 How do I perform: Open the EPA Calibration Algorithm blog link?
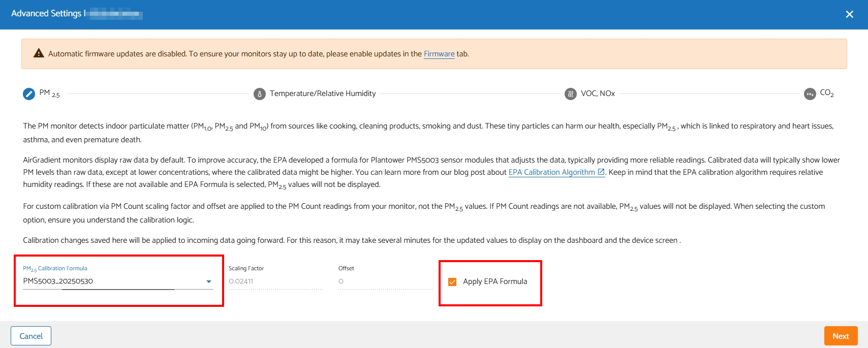[x=551, y=172]
